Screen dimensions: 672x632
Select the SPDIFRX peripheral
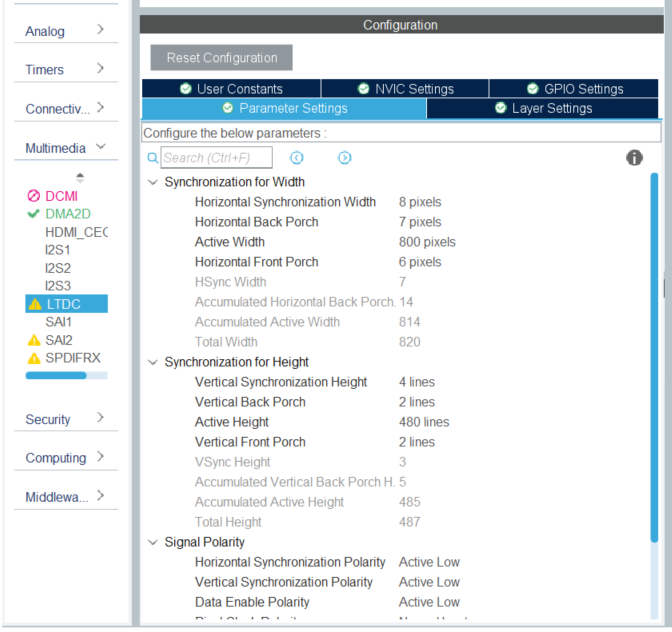[73, 358]
